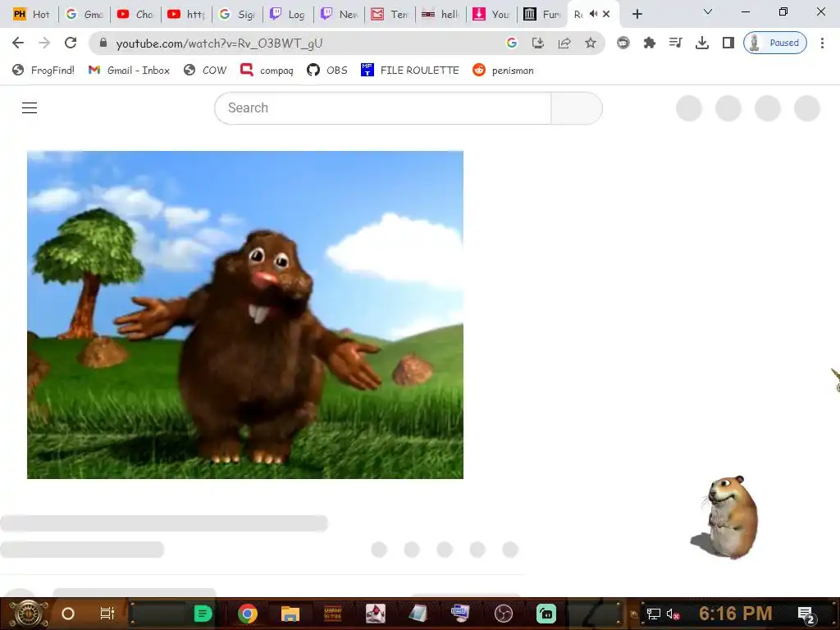Viewport: 840px width, 630px height.
Task: Reload the current YouTube page
Action: pyautogui.click(x=71, y=43)
